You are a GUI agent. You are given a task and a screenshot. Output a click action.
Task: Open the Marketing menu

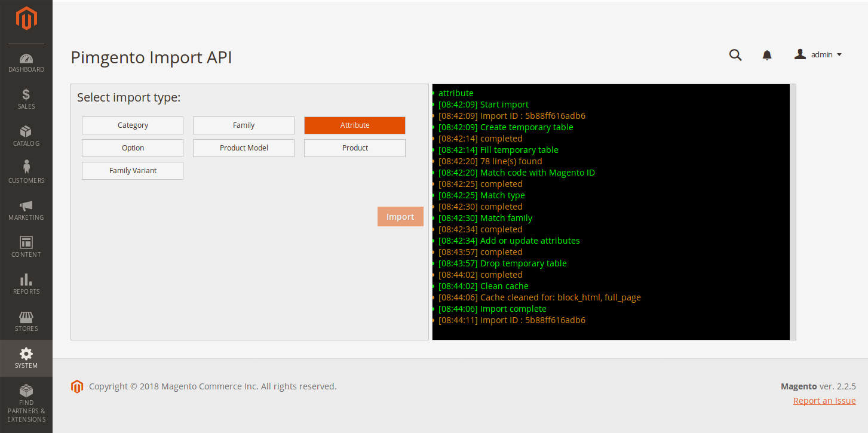point(26,211)
